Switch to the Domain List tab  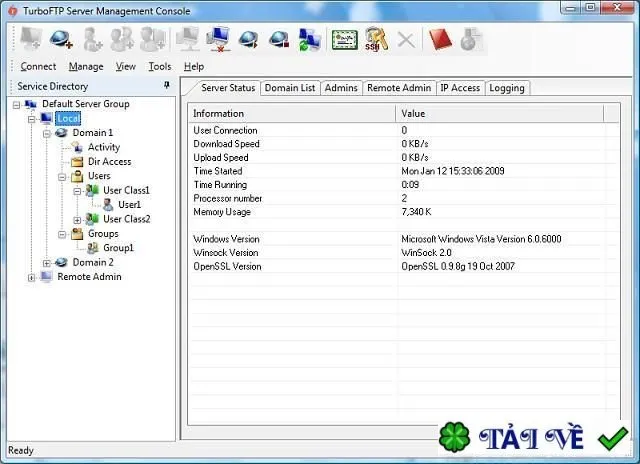[290, 88]
